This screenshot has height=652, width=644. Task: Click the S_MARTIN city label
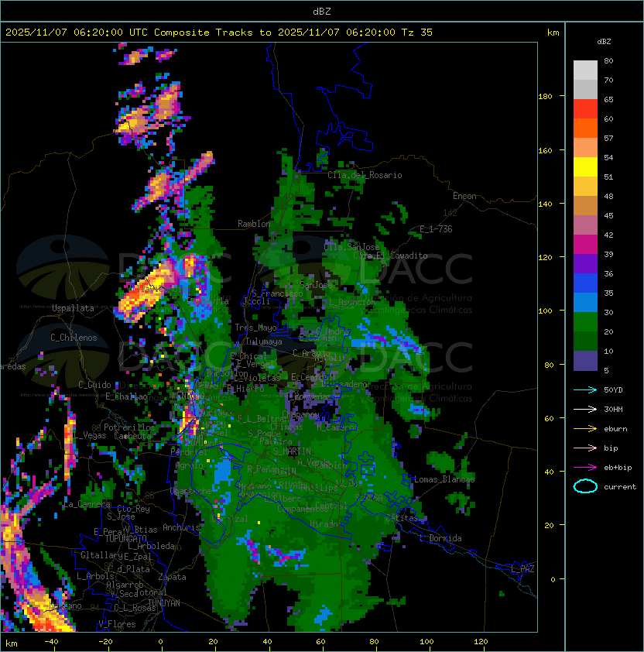292,451
